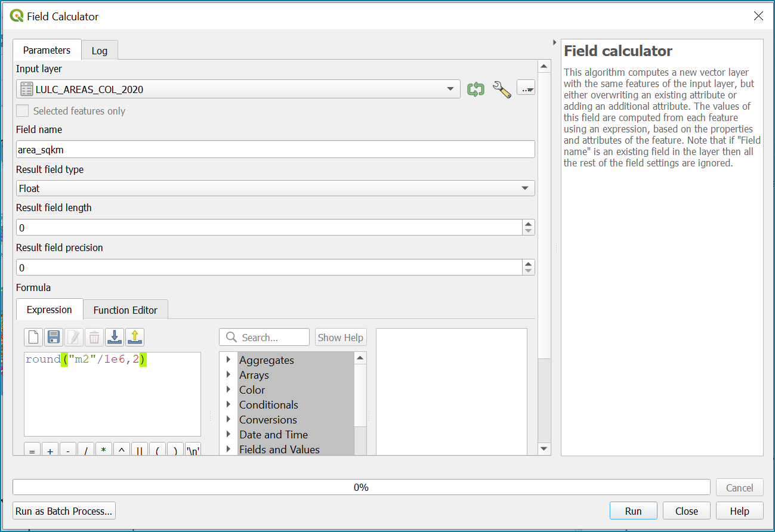
Task: Click the Result field precision input
Action: tap(269, 268)
